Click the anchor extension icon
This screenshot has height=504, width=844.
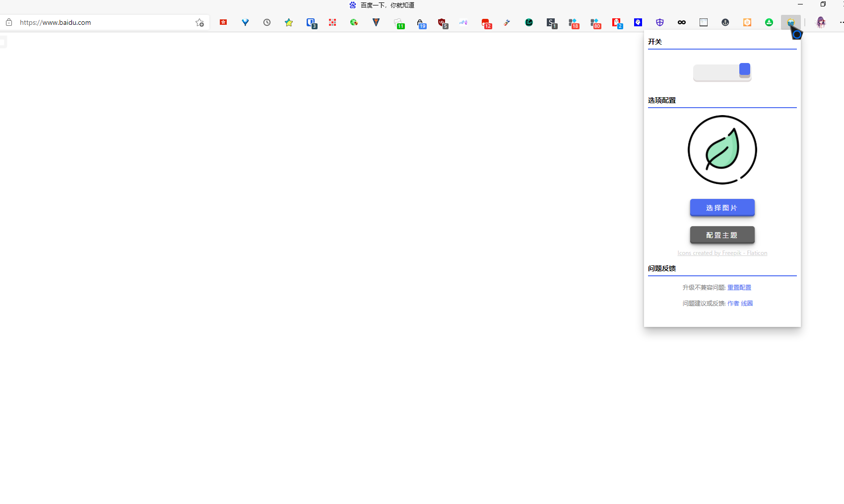point(725,22)
